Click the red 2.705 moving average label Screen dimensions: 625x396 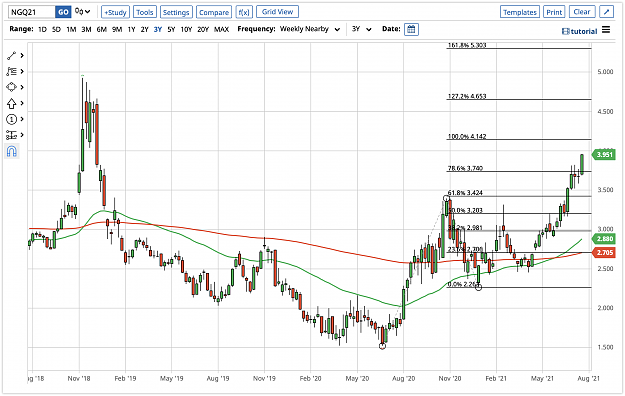(x=604, y=252)
